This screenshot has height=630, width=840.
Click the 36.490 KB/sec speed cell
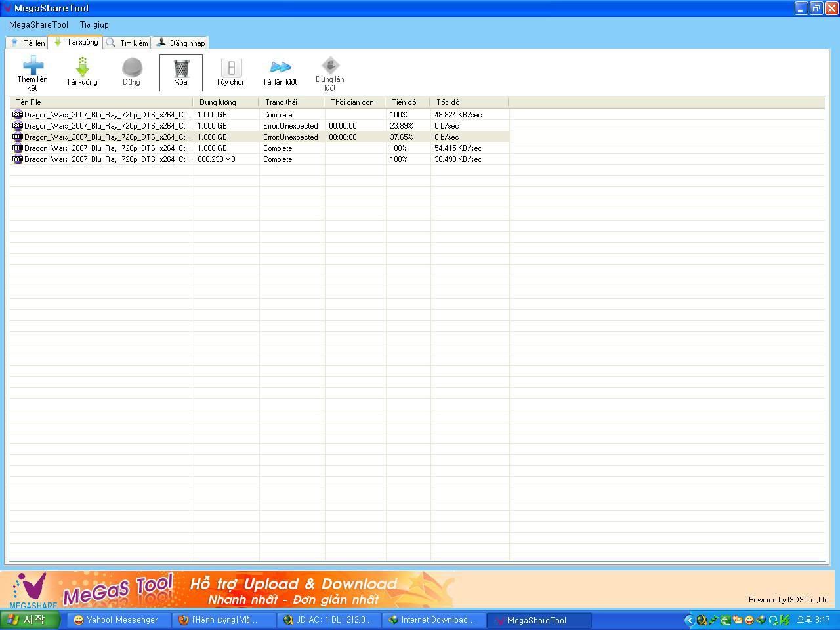point(458,159)
